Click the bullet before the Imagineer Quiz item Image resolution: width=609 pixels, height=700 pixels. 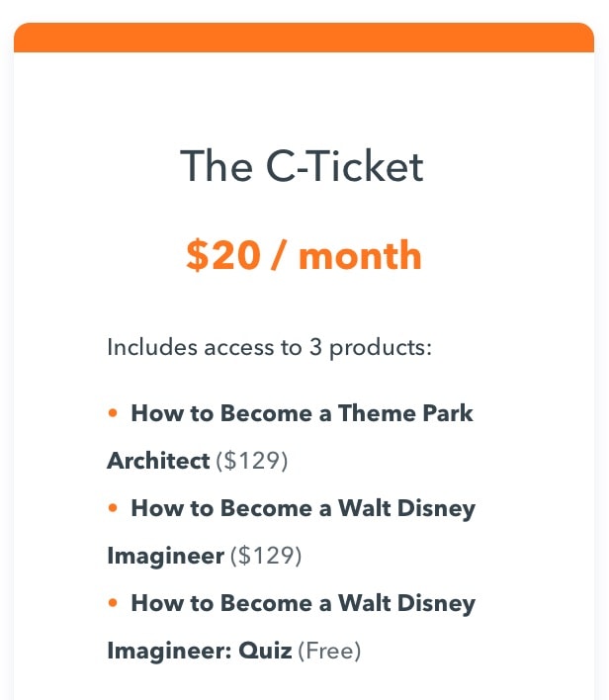point(113,603)
